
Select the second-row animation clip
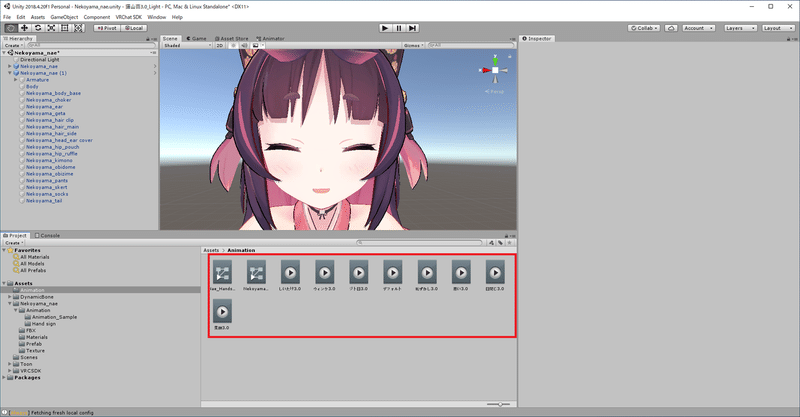coord(222,315)
